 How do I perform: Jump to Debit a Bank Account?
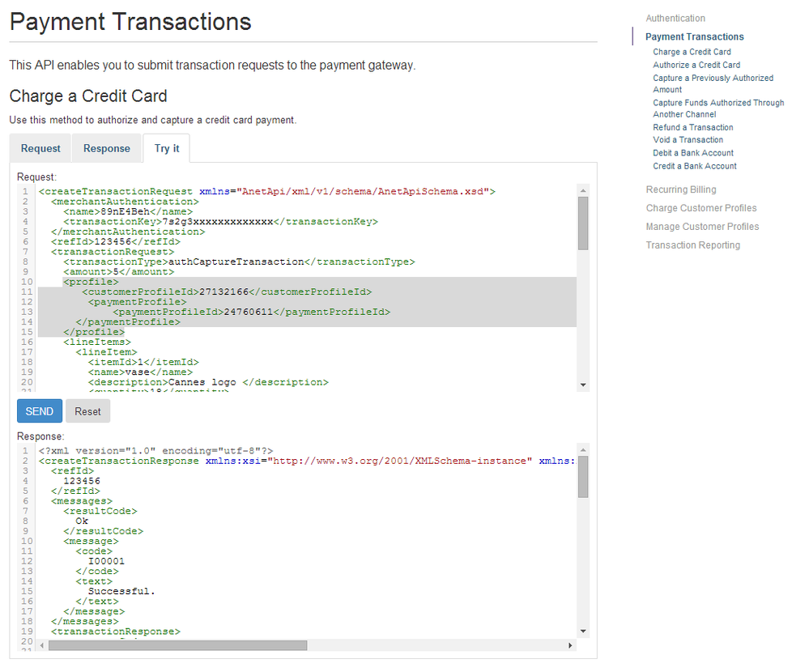coord(693,153)
